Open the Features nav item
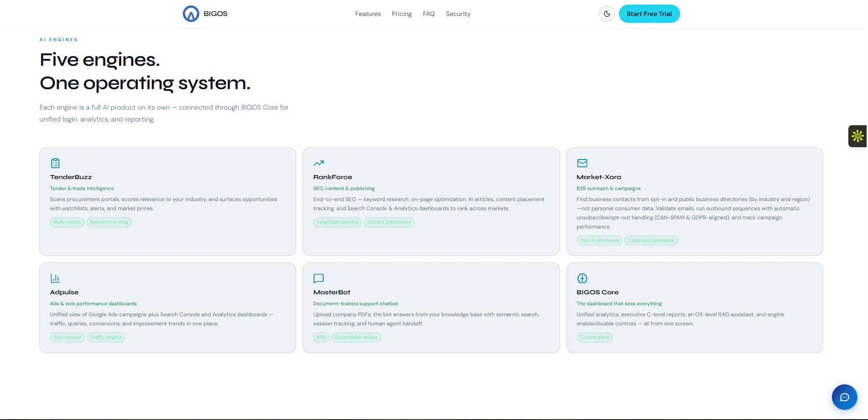868x420 pixels. click(x=368, y=14)
